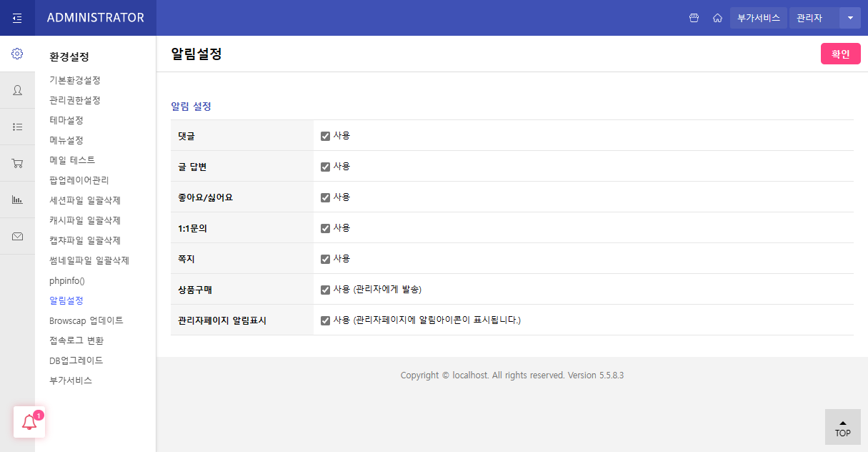Click the notification bell with badge

[29, 422]
